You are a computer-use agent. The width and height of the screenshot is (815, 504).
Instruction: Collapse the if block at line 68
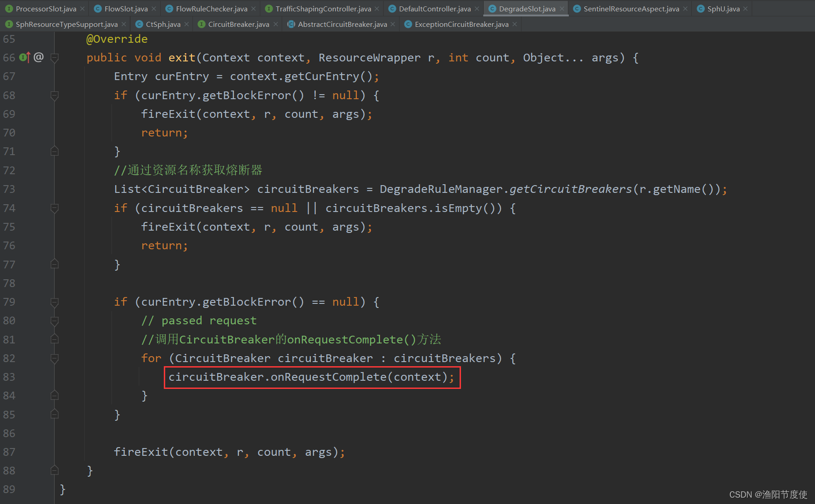[55, 96]
